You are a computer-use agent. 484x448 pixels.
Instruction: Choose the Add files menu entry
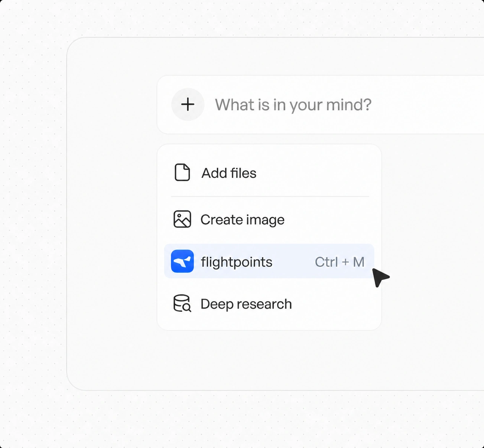[x=269, y=173]
